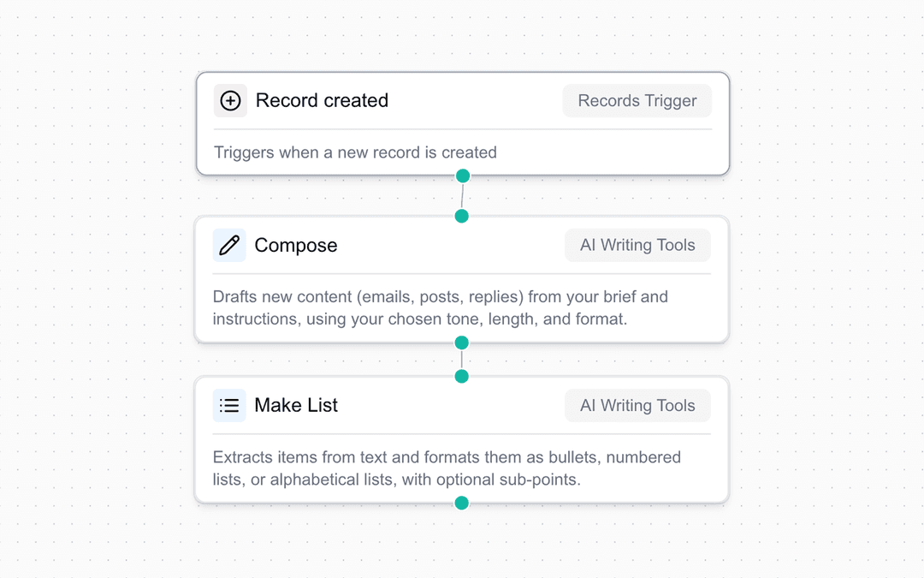The image size is (924, 578).
Task: Click the connector line between Record created and Compose
Action: coord(462,195)
